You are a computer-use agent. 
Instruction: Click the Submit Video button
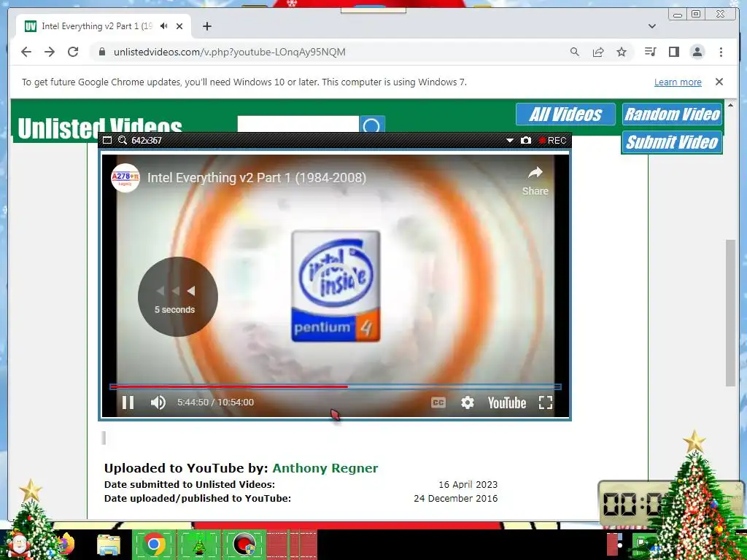(x=672, y=142)
